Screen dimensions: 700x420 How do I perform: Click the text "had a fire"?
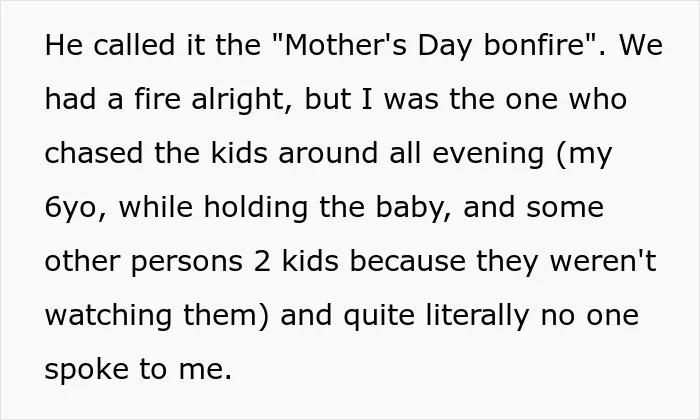tap(113, 99)
